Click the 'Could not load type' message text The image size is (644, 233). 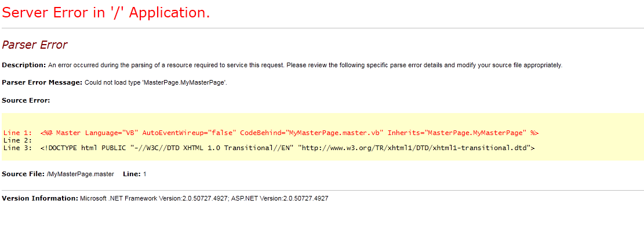tap(156, 83)
